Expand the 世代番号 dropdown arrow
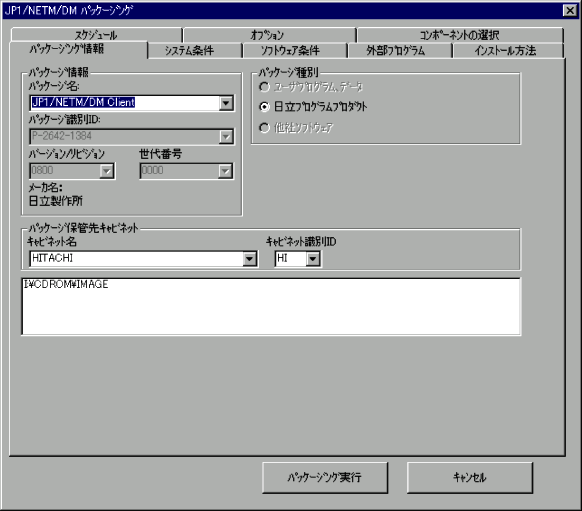582x511 pixels. tap(225, 171)
